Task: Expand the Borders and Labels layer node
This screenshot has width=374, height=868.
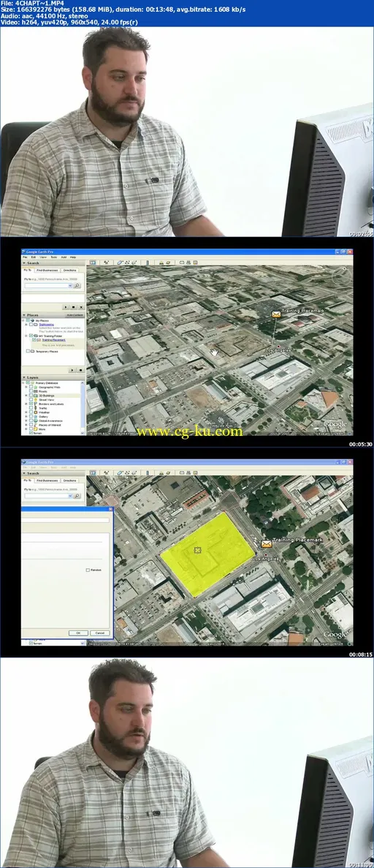Action: click(x=26, y=404)
